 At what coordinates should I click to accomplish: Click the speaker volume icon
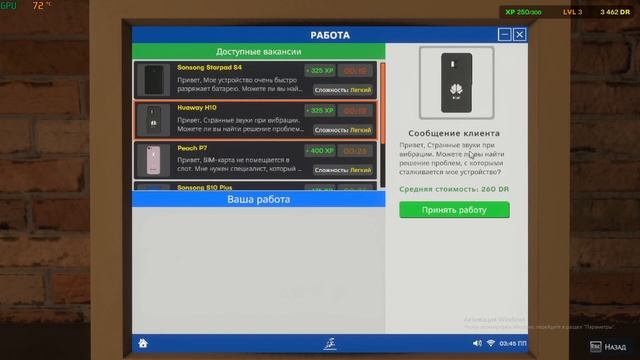tap(477, 344)
